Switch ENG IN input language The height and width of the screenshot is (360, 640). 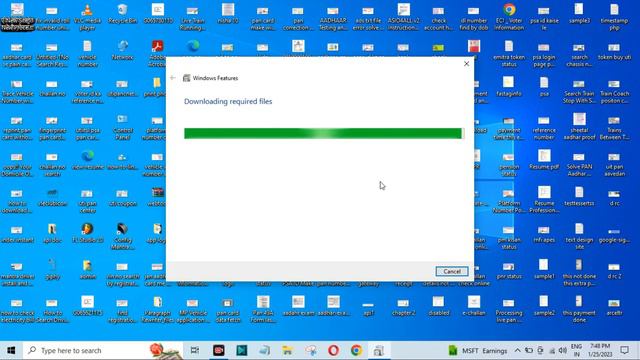[576, 350]
